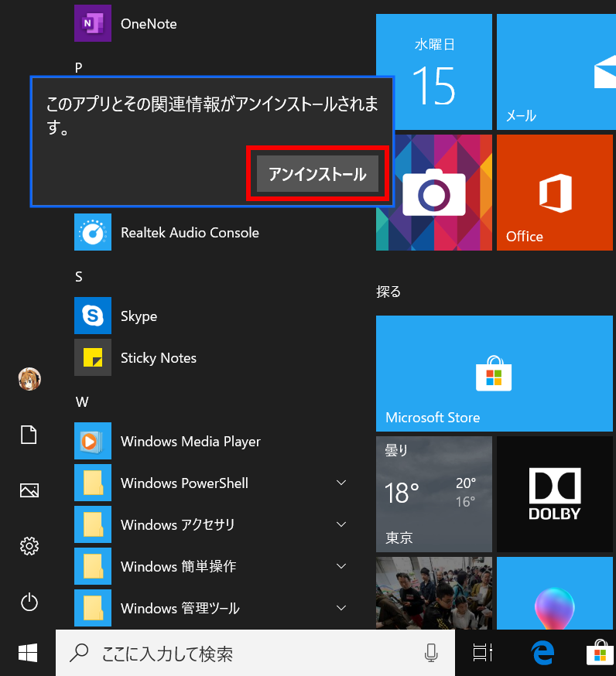The height and width of the screenshot is (676, 616).
Task: Click the Windows 簡単操作 folder icon
Action: 93,566
